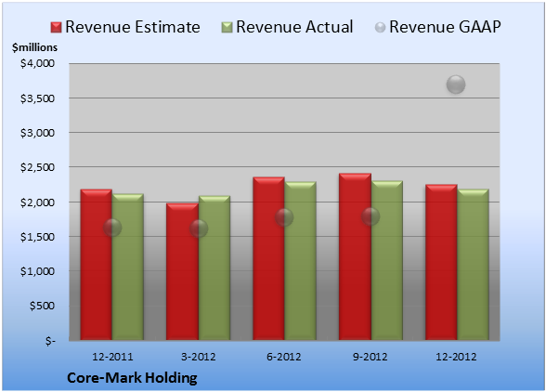Click the '$4,000' y-axis label

tap(37, 63)
